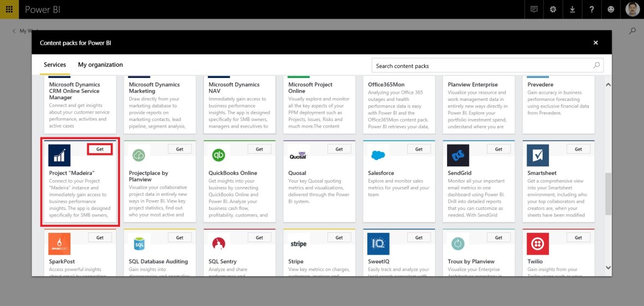Image resolution: width=644 pixels, height=306 pixels.
Task: Click the Office365Mon title
Action: [386, 85]
